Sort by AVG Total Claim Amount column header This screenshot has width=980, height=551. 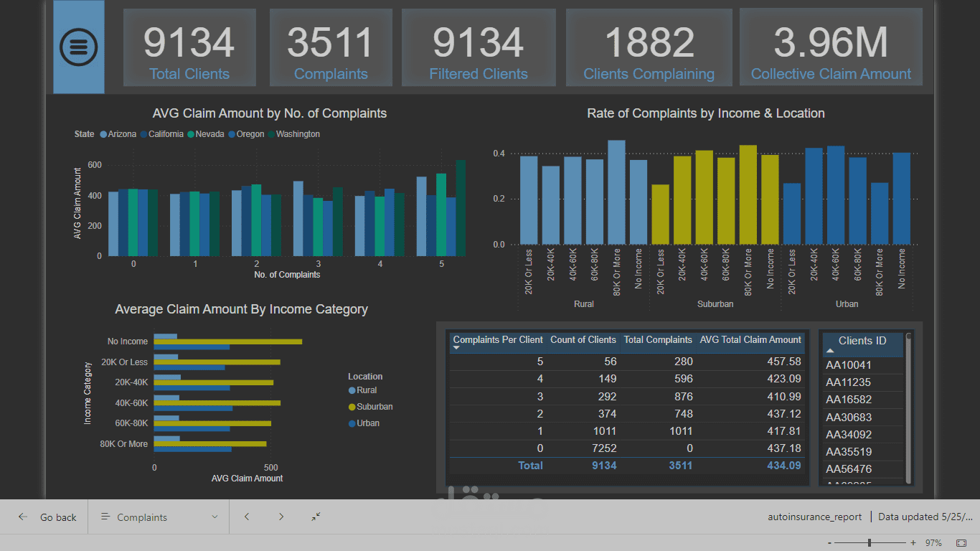(750, 340)
